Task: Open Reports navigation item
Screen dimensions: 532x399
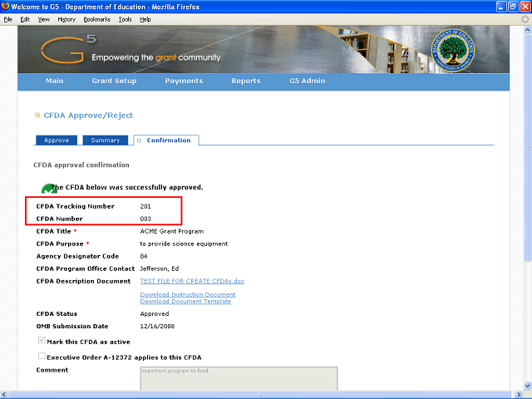Action: tap(246, 81)
